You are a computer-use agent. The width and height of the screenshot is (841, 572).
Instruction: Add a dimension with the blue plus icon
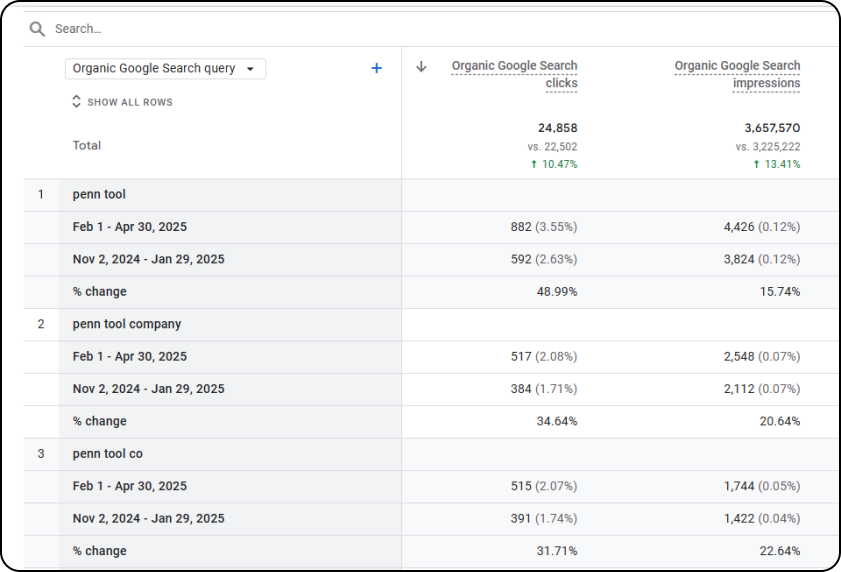coord(377,68)
